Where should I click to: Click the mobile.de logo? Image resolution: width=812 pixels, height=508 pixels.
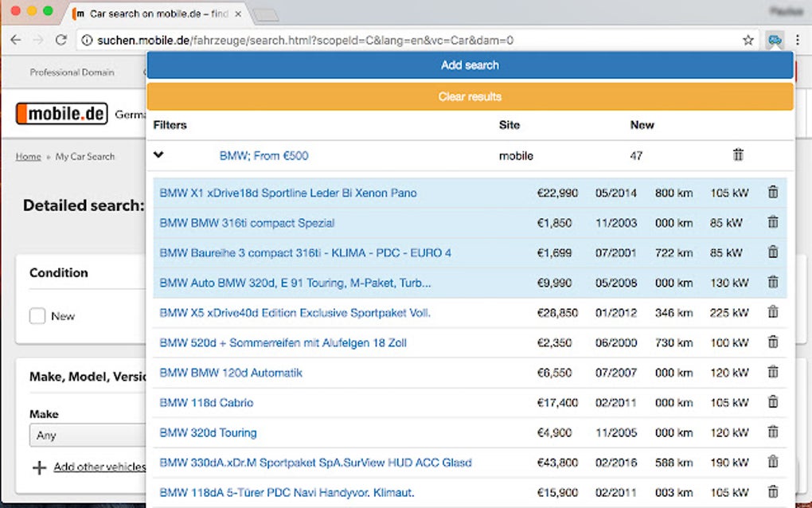61,114
